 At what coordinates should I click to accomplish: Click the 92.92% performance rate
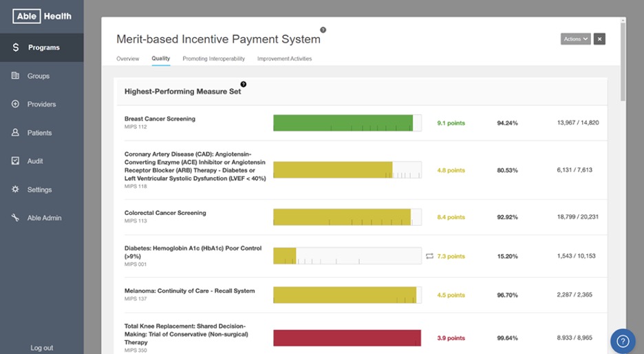[x=507, y=217]
